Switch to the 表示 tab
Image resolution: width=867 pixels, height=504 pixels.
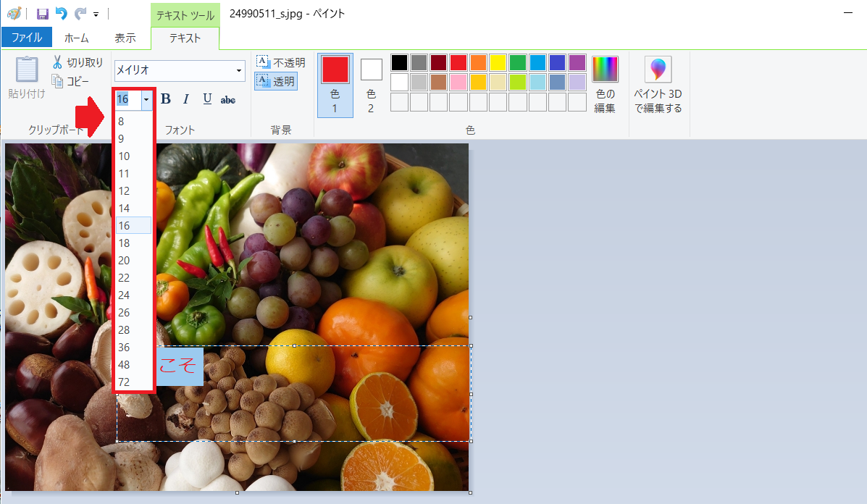tap(125, 38)
